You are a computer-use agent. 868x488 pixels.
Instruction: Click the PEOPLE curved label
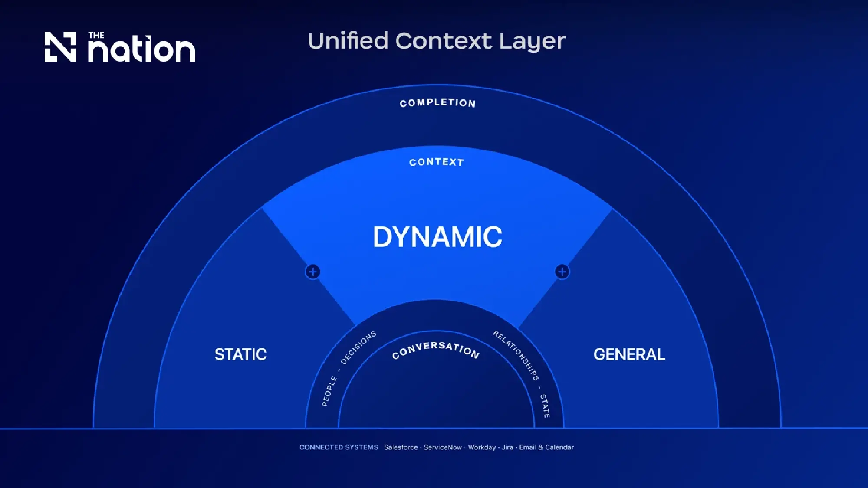(x=329, y=391)
